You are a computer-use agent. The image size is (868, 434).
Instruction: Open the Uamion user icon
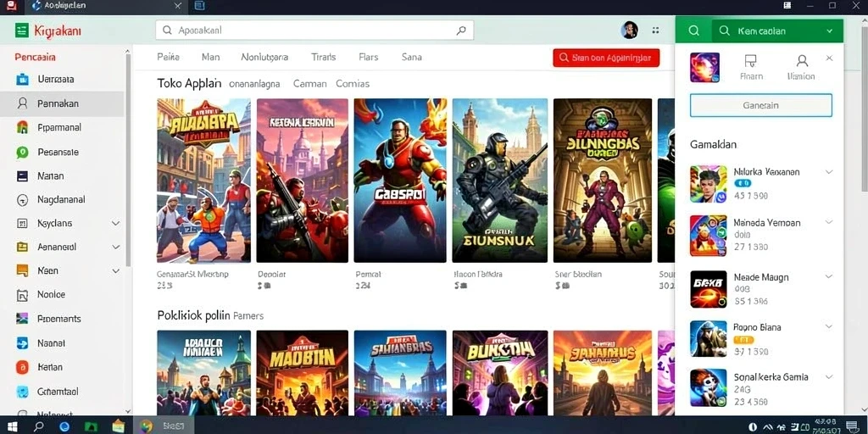click(x=802, y=61)
